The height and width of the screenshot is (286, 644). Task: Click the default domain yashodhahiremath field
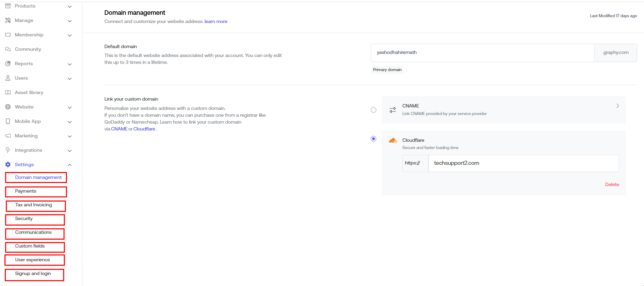[482, 53]
